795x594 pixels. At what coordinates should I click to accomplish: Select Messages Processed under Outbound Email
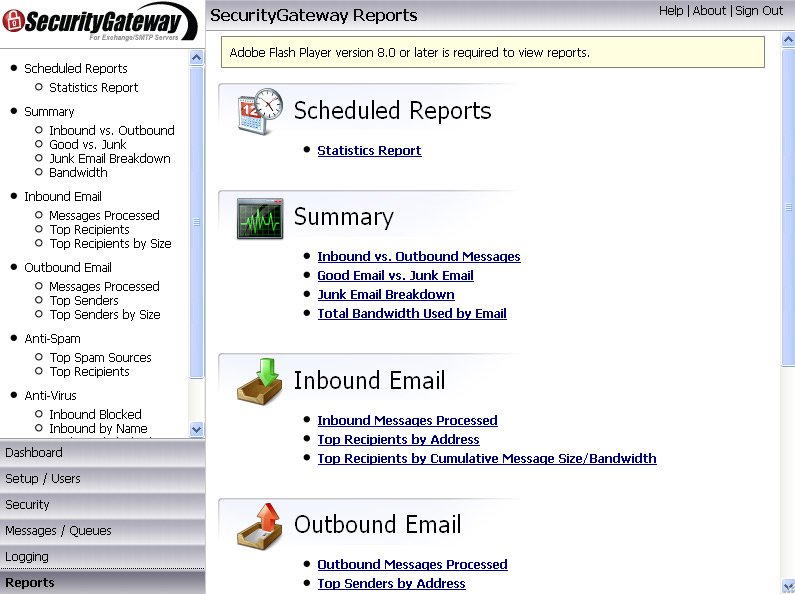click(x=104, y=286)
